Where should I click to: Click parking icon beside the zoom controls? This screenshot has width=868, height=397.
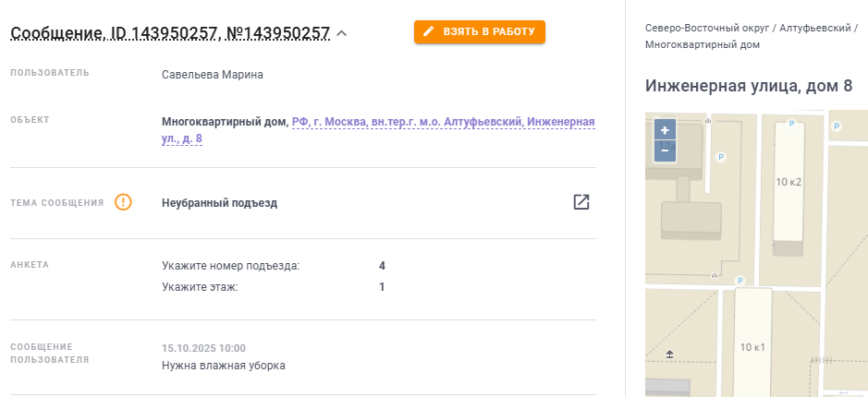[721, 157]
